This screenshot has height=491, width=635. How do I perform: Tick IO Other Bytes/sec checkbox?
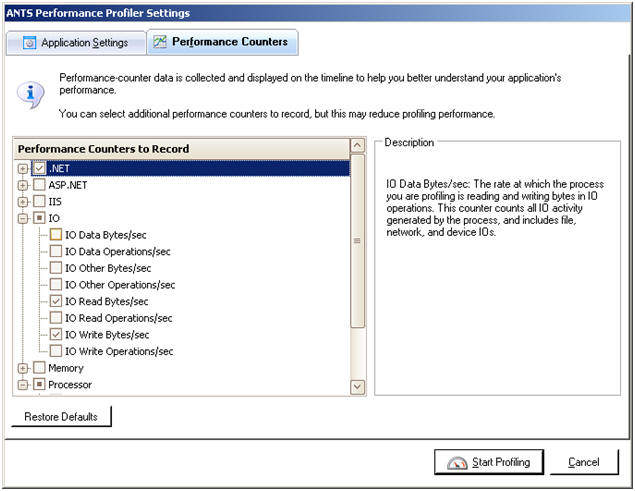coord(56,268)
